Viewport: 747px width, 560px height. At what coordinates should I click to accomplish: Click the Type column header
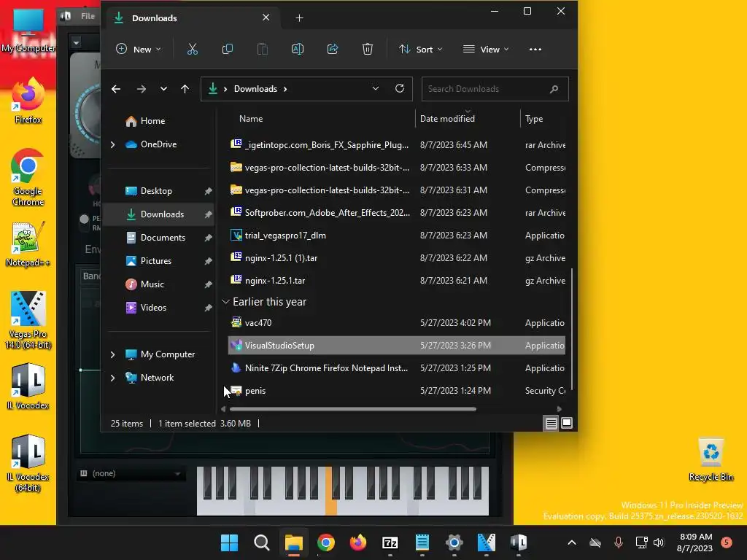(x=534, y=119)
